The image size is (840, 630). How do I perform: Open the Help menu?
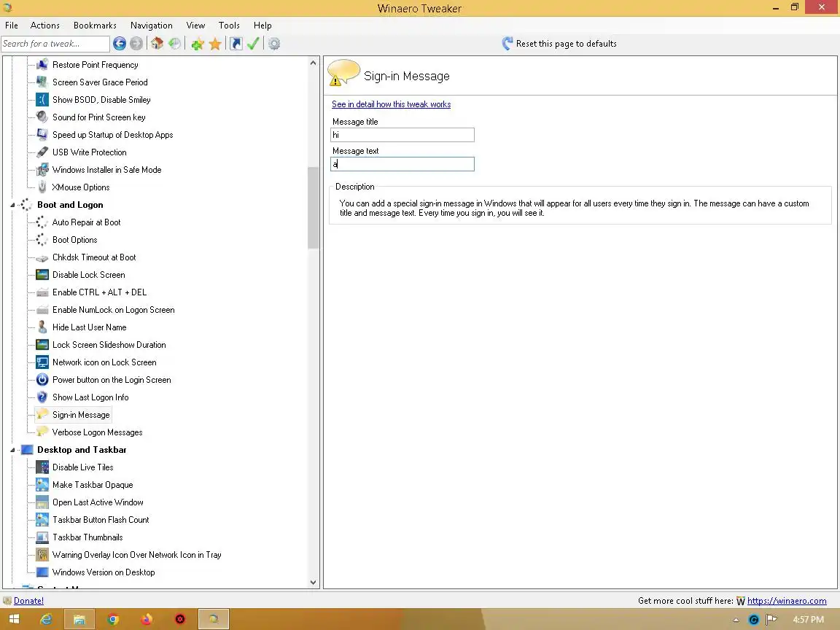tap(262, 26)
